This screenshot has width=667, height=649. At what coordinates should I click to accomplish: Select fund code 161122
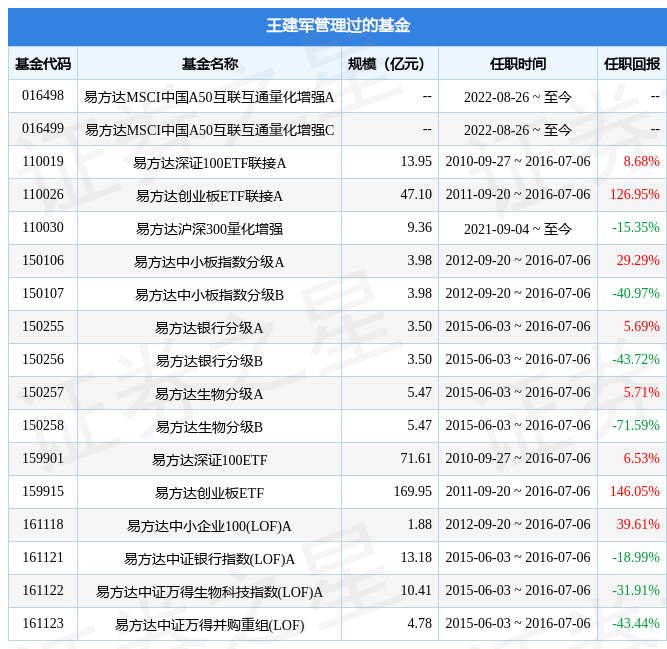tap(43, 590)
